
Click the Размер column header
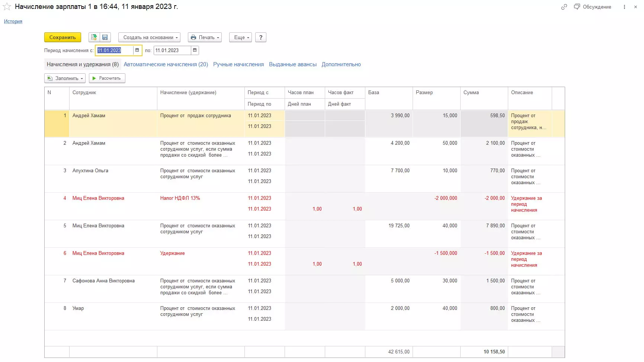point(436,98)
